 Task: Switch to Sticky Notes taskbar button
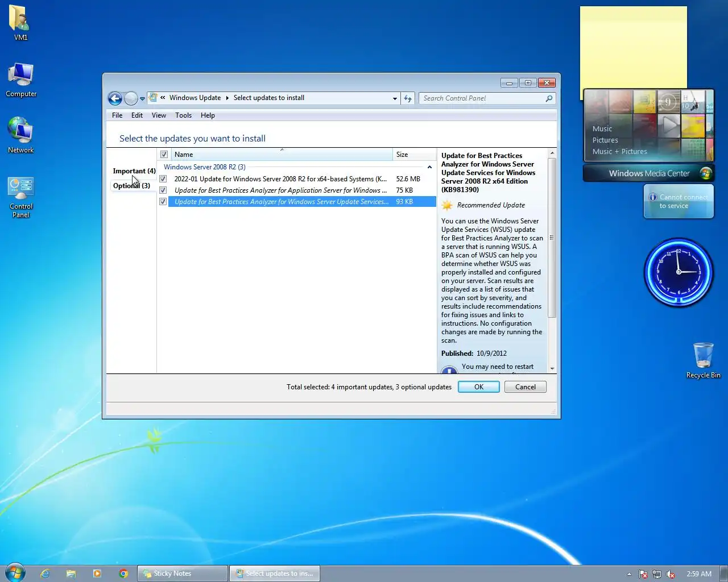coord(183,573)
